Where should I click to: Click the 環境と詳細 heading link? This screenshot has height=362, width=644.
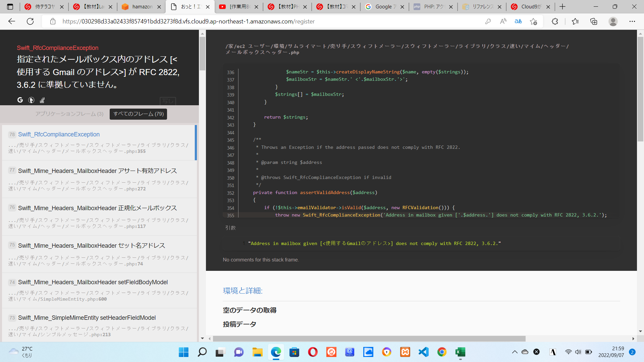click(x=243, y=291)
